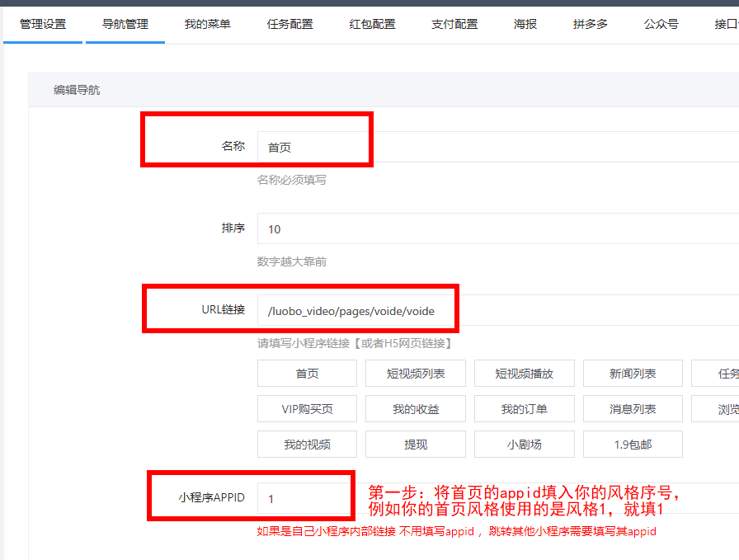This screenshot has width=739, height=560.
Task: Click the 数字越大靠前 hint text
Action: tap(292, 261)
